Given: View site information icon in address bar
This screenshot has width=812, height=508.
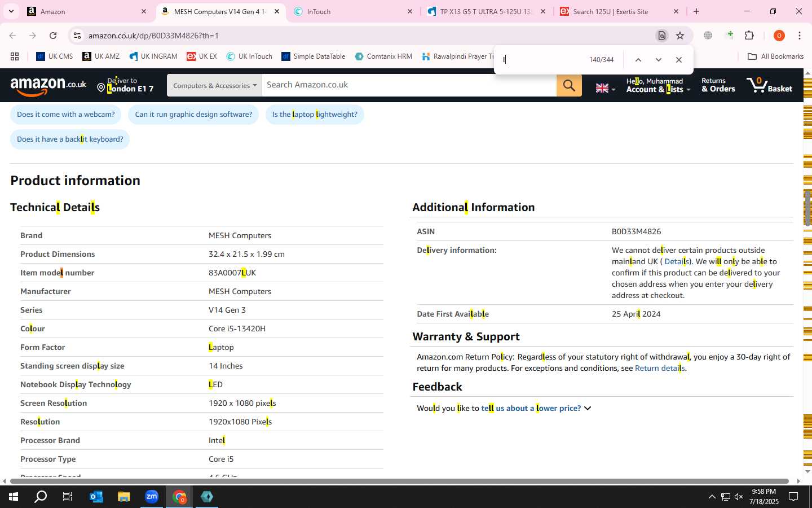Looking at the screenshot, I should click(x=77, y=36).
